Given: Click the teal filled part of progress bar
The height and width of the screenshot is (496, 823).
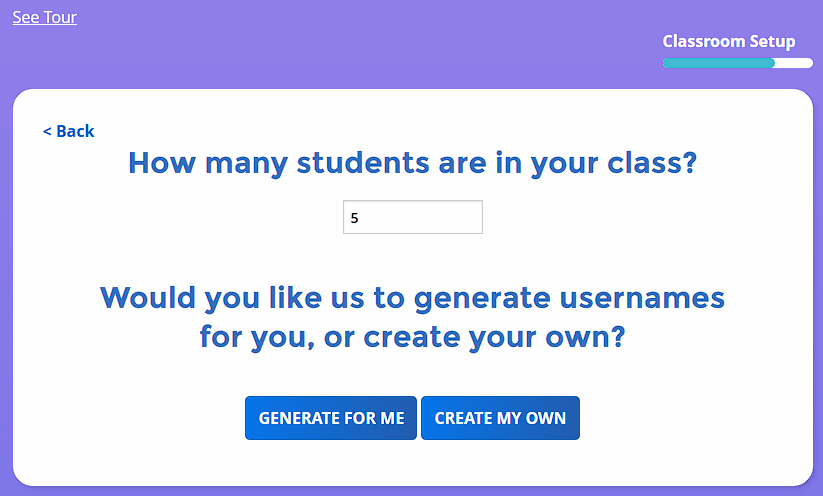Looking at the screenshot, I should (x=718, y=63).
